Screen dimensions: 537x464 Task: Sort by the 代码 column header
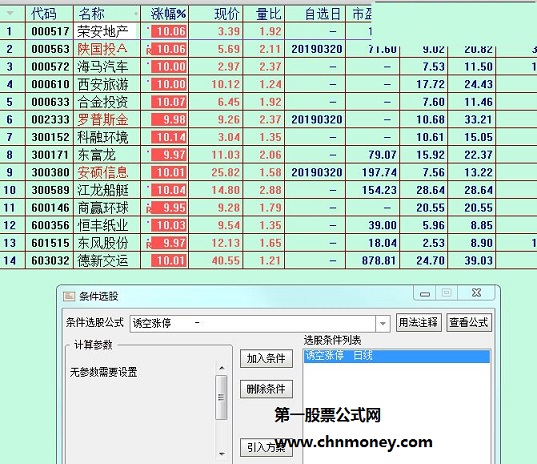(x=44, y=14)
